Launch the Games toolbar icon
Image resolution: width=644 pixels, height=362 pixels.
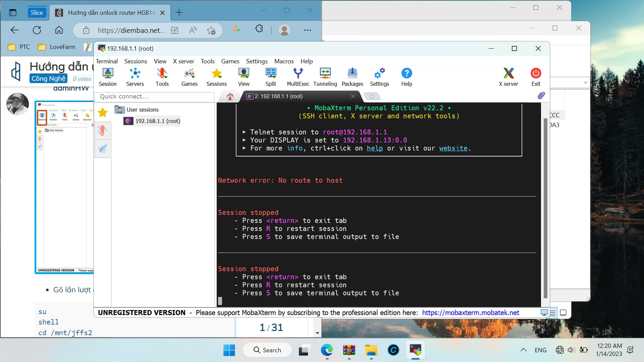tap(189, 77)
